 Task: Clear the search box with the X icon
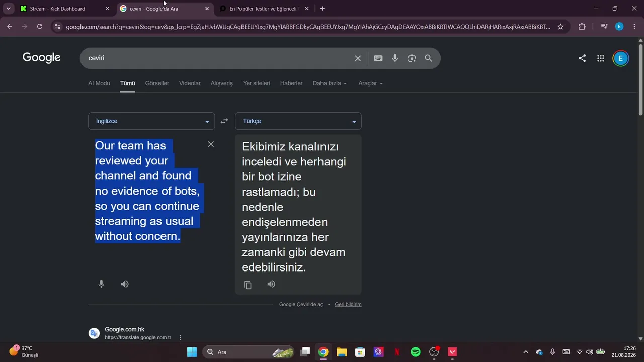coord(358,58)
